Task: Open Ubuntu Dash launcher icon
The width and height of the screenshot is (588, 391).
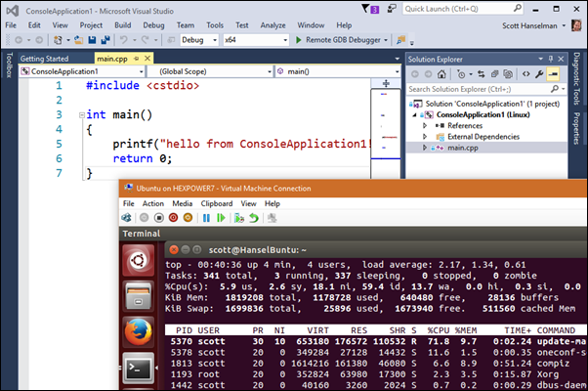Action: (x=138, y=260)
